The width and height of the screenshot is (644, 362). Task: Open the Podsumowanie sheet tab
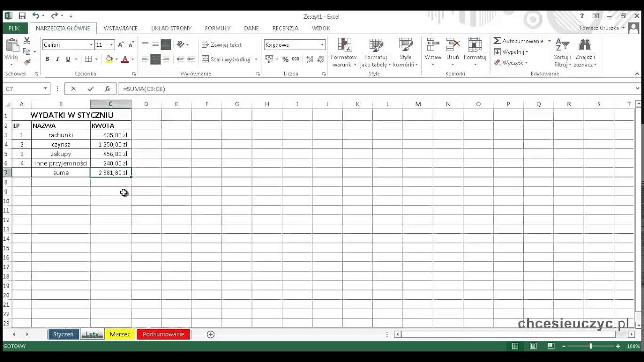click(x=163, y=334)
